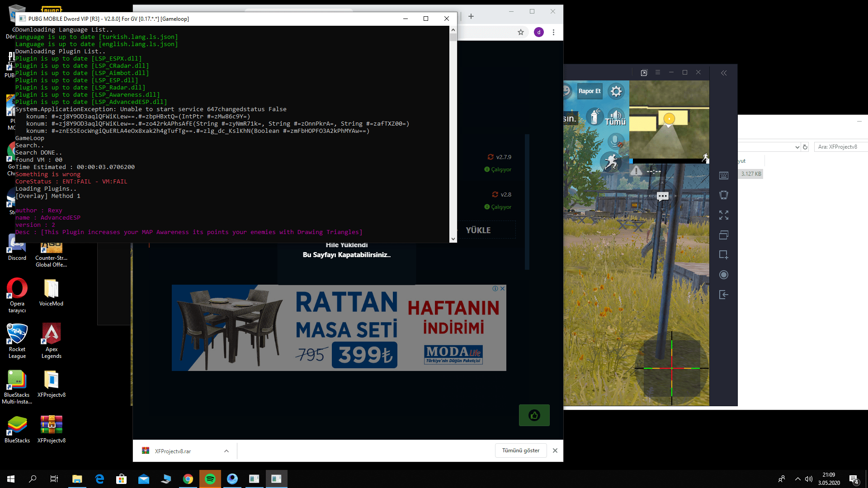Toggle the Tümü speaker voice setting
The height and width of the screenshot is (488, 868).
pyautogui.click(x=615, y=117)
